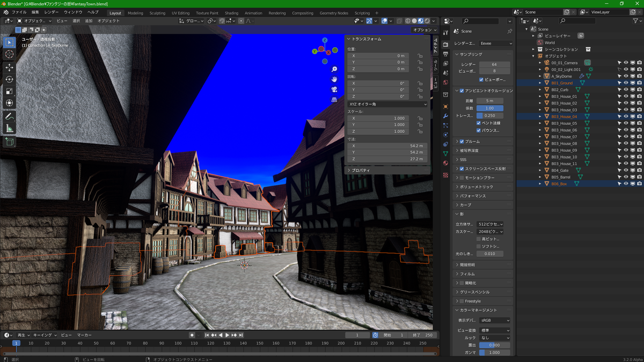
Task: Activate the Rotate tool
Action: pos(8,80)
